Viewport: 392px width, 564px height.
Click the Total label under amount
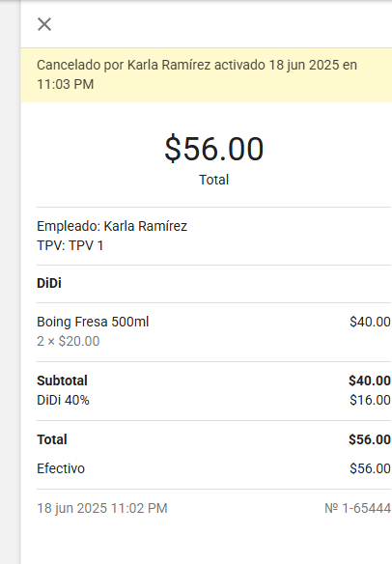(214, 180)
